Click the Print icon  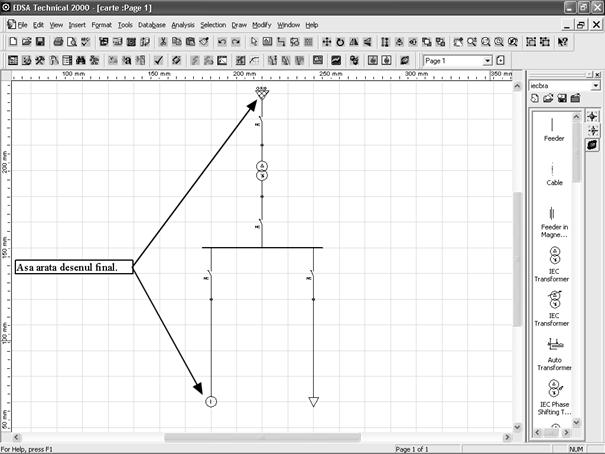[x=59, y=42]
